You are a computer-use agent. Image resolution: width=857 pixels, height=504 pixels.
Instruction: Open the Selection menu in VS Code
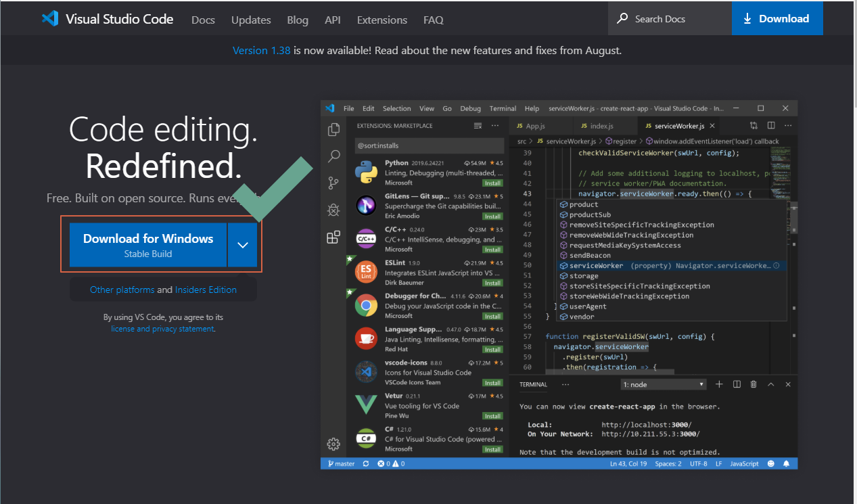coord(396,108)
